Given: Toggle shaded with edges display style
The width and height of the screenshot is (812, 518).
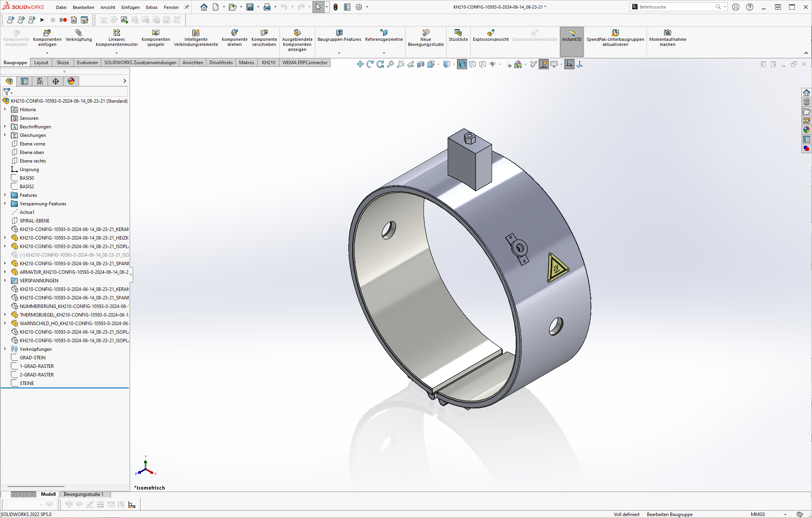Looking at the screenshot, I should pyautogui.click(x=462, y=65).
